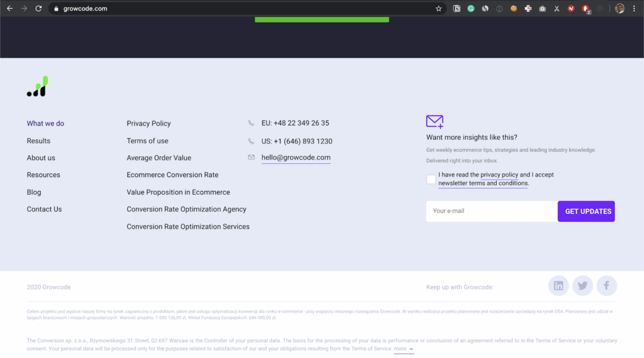Open Growcode LinkedIn page
The height and width of the screenshot is (358, 644).
pyautogui.click(x=558, y=285)
